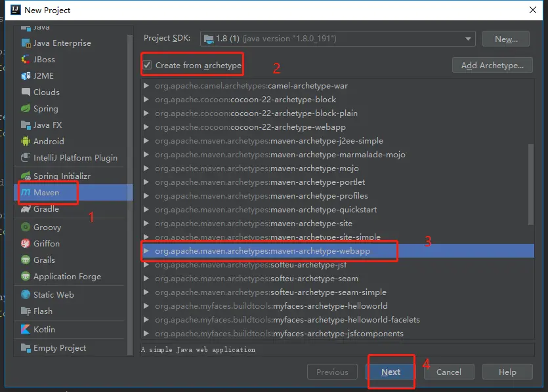Image resolution: width=548 pixels, height=392 pixels.
Task: Click the JBoss project type icon
Action: point(26,60)
